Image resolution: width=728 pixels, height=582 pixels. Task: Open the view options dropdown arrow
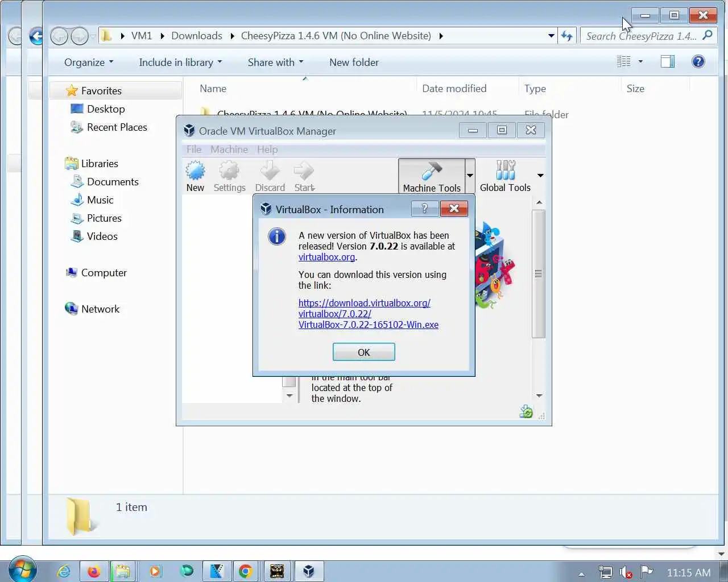pyautogui.click(x=640, y=61)
